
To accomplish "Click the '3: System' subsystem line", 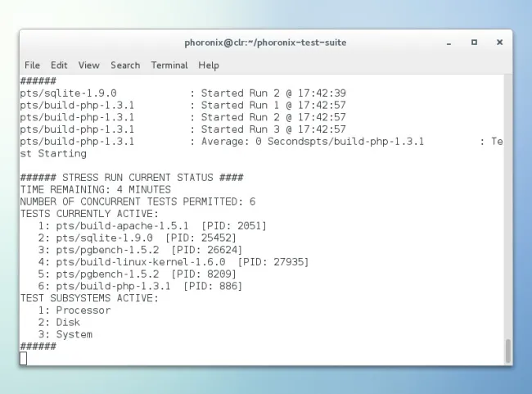I will click(65, 334).
